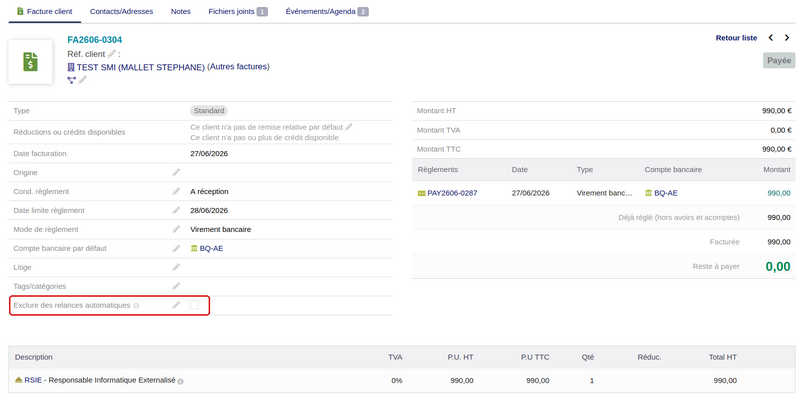The image size is (800, 400).
Task: Edit the Litige field pencil icon
Action: tap(176, 267)
